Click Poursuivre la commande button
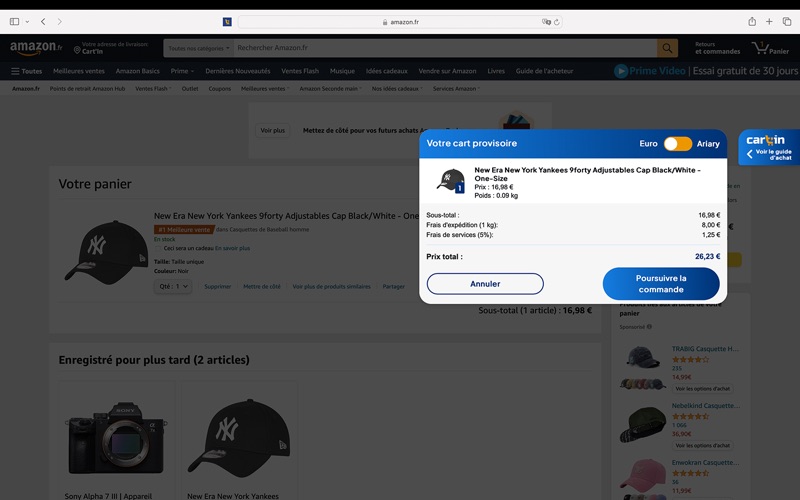 click(x=661, y=284)
